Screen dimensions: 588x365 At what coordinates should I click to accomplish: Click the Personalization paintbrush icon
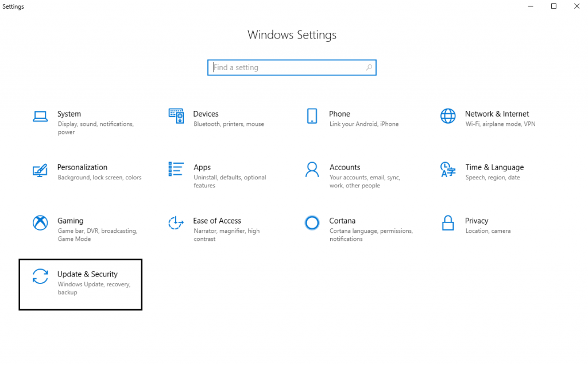(40, 170)
